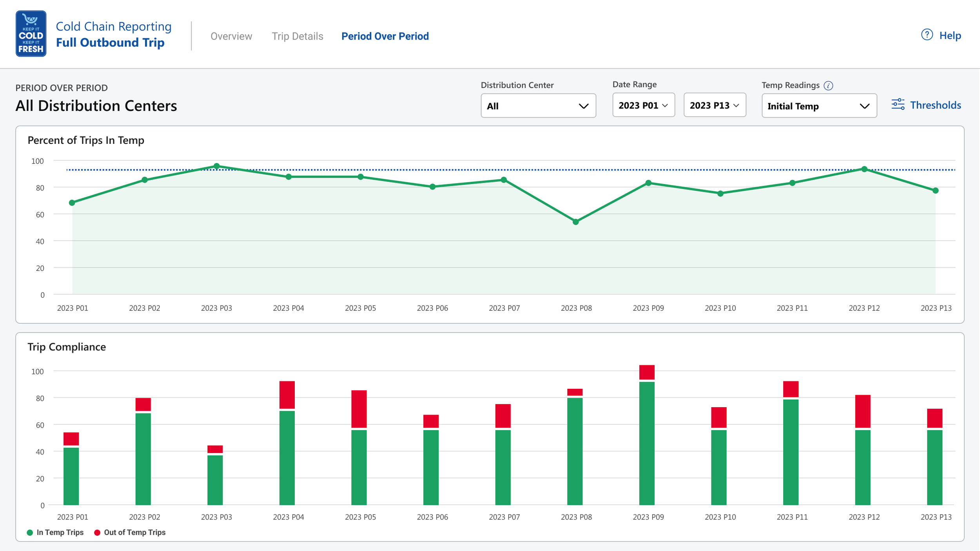Image resolution: width=980 pixels, height=551 pixels.
Task: Switch to the Trip Details tab
Action: click(x=298, y=36)
